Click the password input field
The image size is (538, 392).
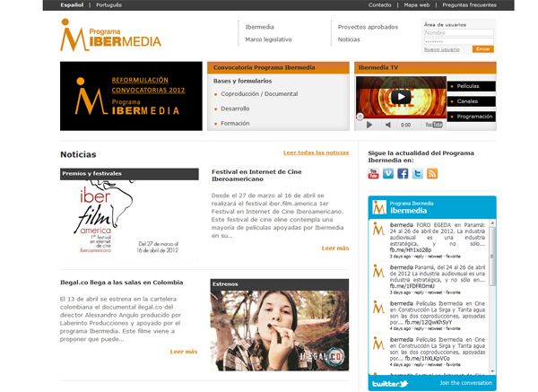tap(459, 41)
